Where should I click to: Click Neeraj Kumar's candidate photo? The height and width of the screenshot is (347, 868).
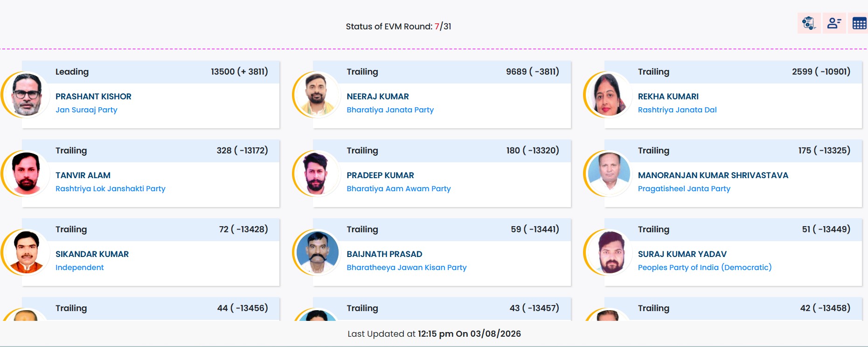coord(317,95)
